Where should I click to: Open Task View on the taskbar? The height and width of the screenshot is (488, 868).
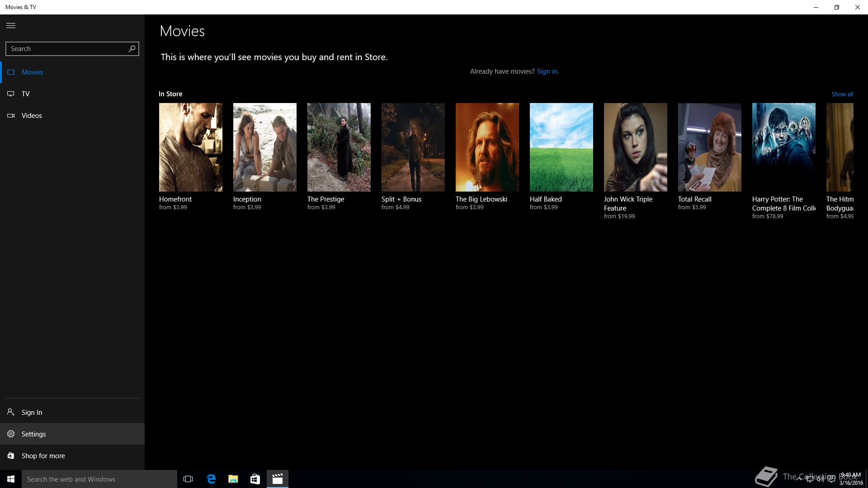tap(188, 479)
